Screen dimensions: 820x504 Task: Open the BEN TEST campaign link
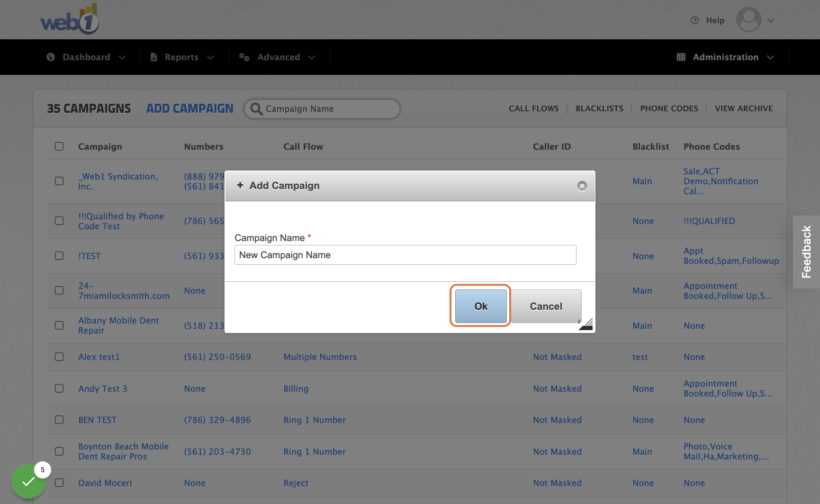click(98, 420)
